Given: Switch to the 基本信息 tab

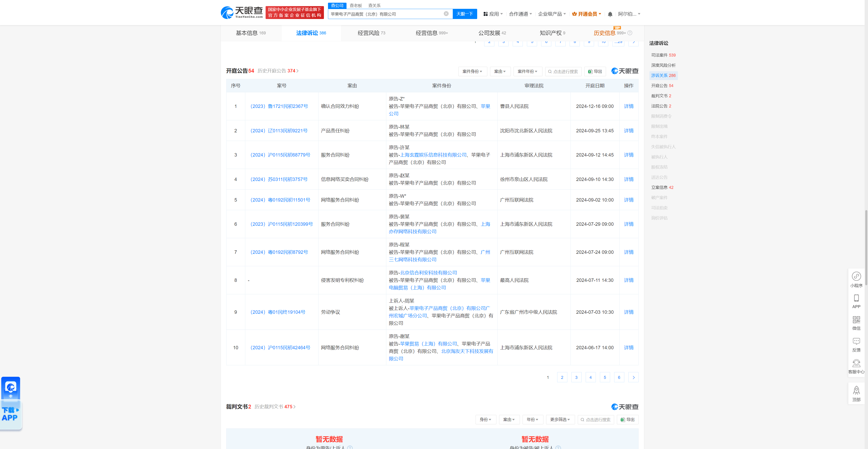Looking at the screenshot, I should pos(251,33).
